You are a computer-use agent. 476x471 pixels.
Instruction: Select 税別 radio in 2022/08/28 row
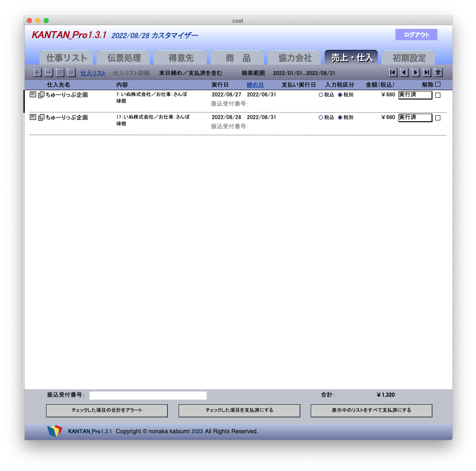click(340, 117)
